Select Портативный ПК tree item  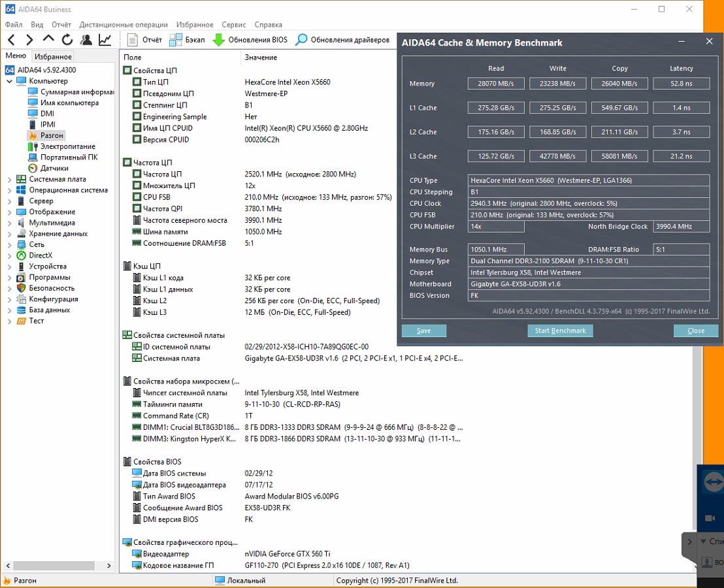coord(63,157)
